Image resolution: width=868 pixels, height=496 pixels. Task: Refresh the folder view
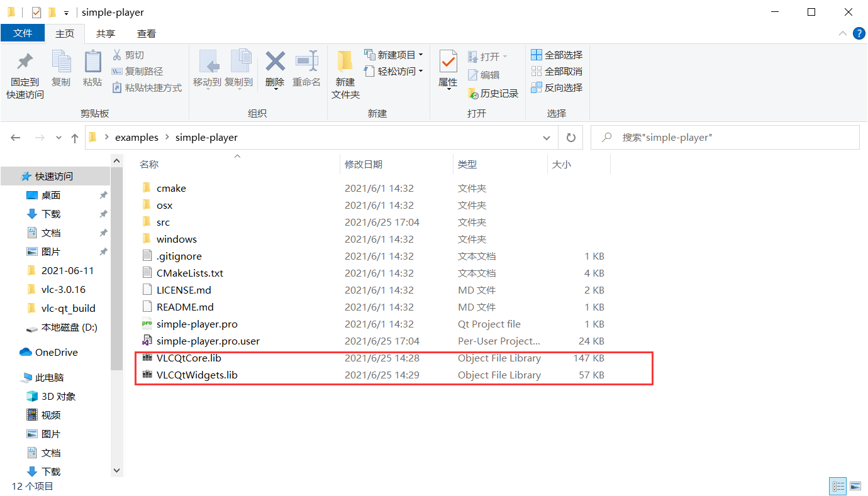click(570, 137)
